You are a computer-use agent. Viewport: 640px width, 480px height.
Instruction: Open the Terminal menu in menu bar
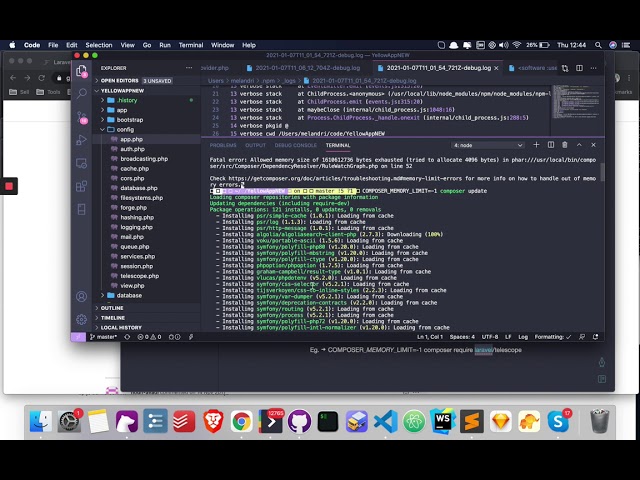point(191,45)
